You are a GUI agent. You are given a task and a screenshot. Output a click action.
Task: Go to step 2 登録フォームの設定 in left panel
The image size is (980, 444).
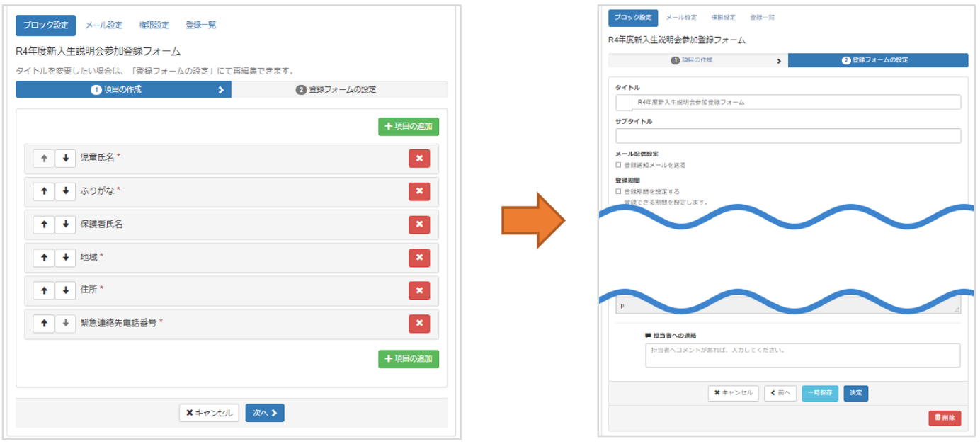(339, 90)
